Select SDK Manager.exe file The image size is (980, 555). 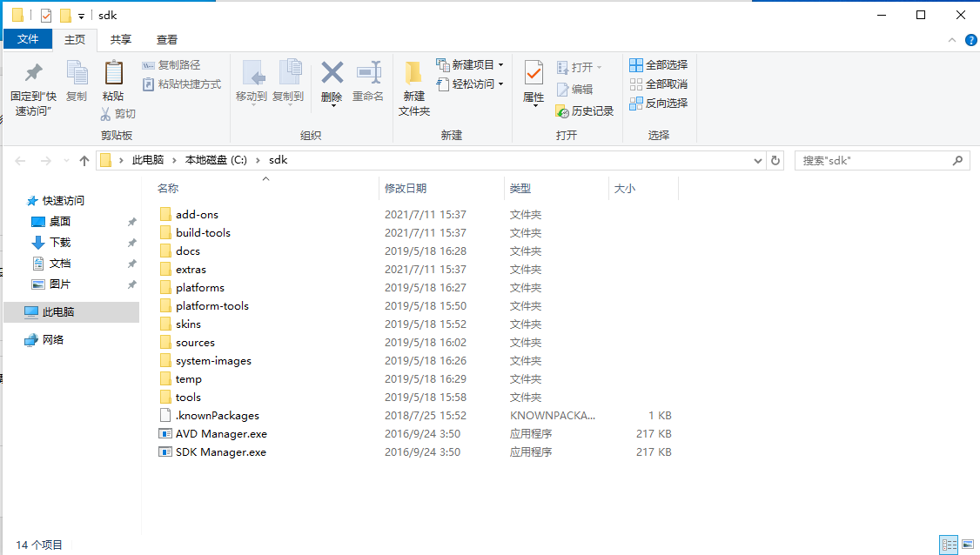click(x=220, y=451)
